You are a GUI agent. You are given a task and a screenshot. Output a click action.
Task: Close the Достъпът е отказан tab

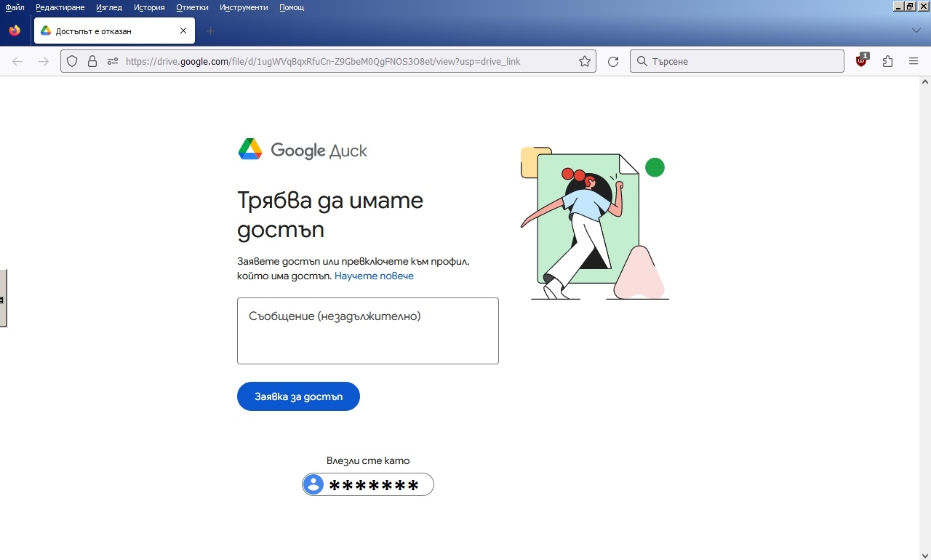(183, 31)
